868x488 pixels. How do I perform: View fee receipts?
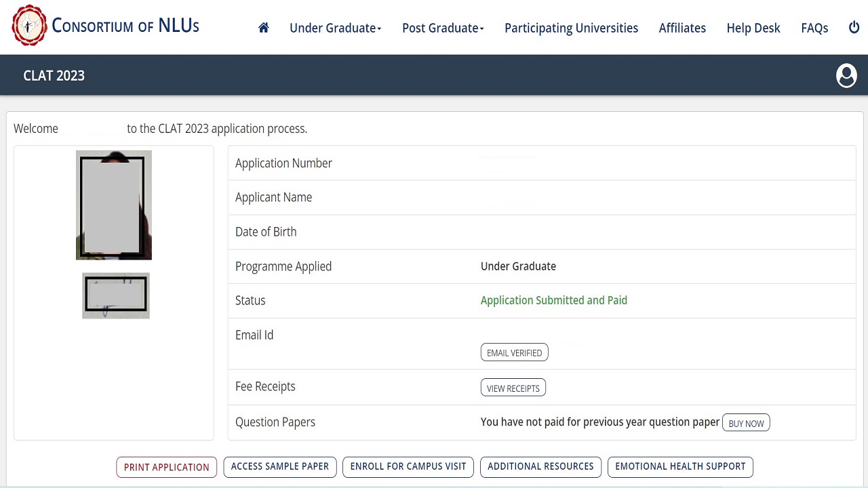tap(513, 388)
